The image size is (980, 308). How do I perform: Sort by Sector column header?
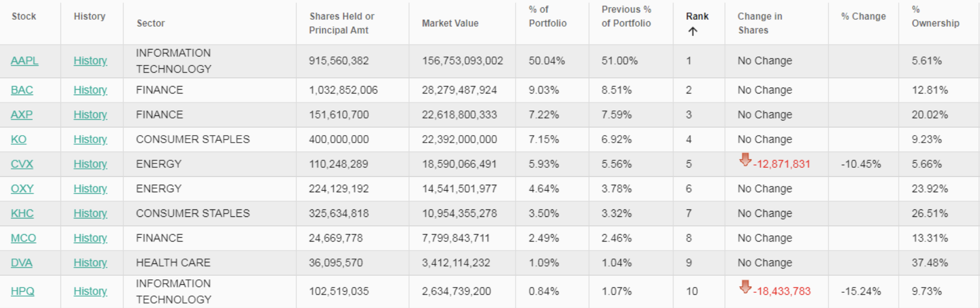151,23
